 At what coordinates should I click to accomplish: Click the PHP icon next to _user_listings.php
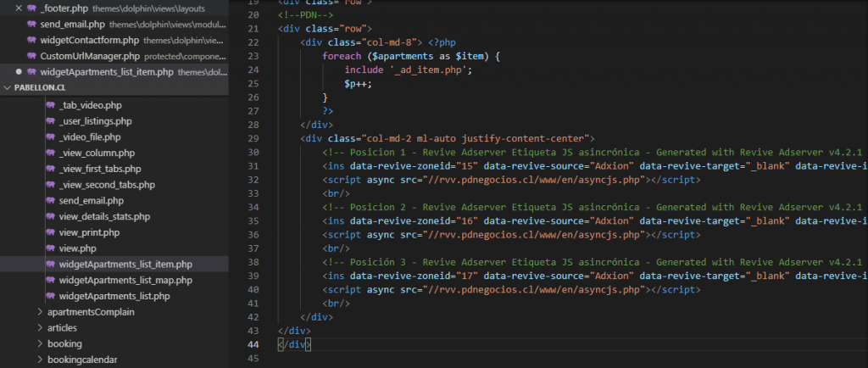[52, 121]
